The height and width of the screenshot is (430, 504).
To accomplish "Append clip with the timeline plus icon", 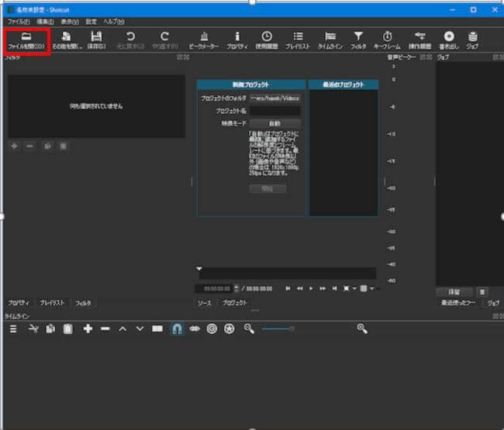I will tap(88, 329).
